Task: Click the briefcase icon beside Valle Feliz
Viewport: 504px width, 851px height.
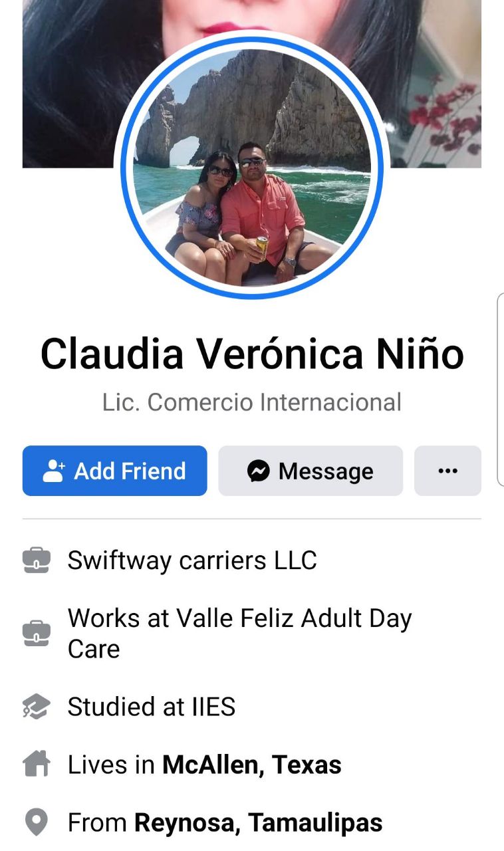Action: point(37,634)
